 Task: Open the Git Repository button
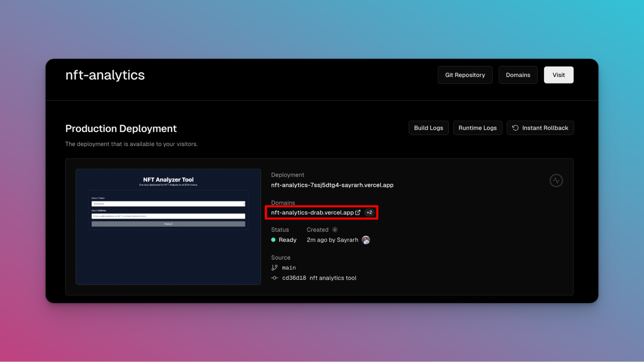click(465, 75)
